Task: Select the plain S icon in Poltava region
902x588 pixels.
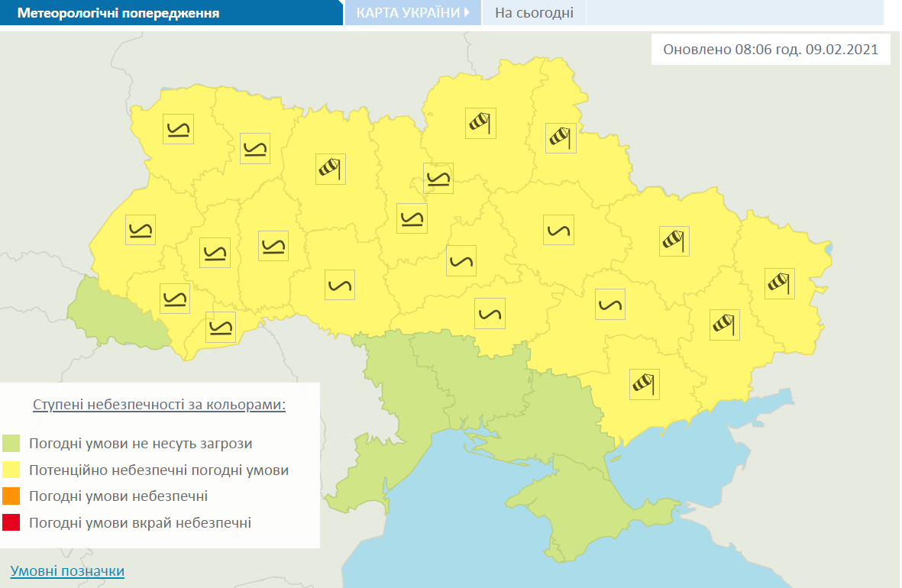Action: pyautogui.click(x=558, y=230)
